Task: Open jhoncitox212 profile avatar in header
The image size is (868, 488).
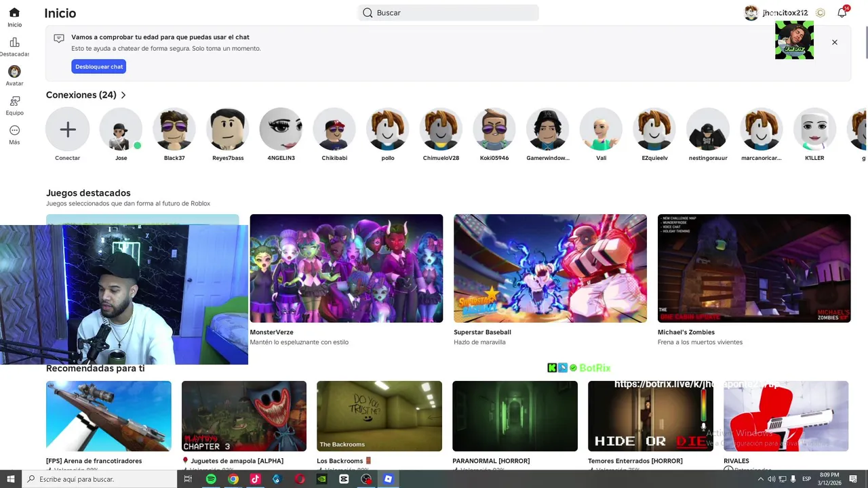Action: click(x=751, y=13)
